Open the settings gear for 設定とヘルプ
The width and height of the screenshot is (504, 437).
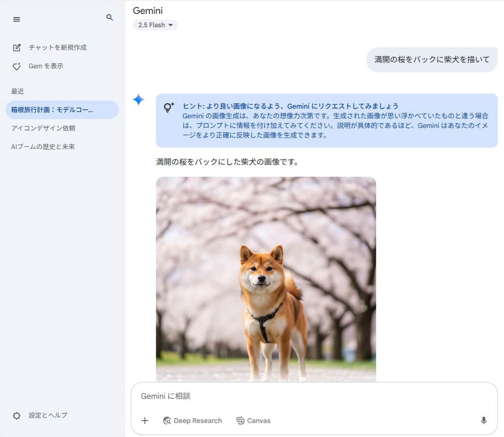point(17,415)
